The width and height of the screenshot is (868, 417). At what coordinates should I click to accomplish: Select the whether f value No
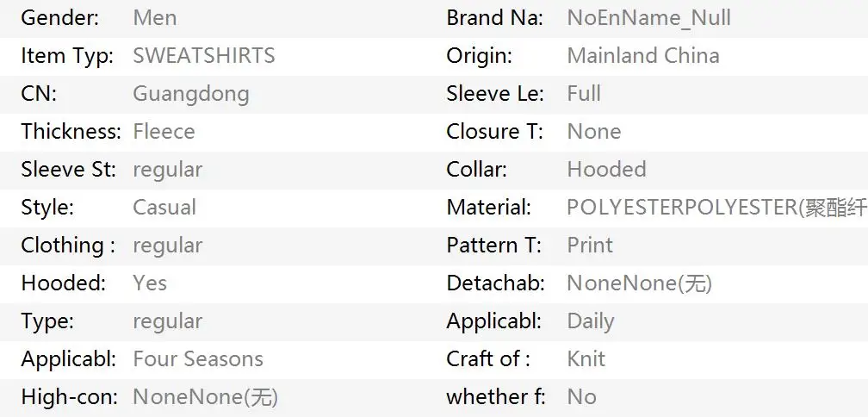click(x=582, y=397)
